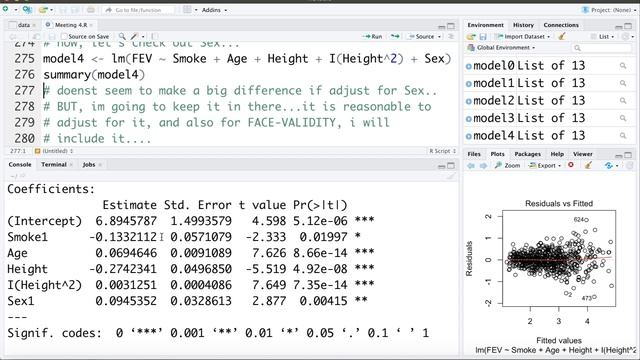The height and width of the screenshot is (360, 640).
Task: Open the Source options dropdown arrow
Action: [439, 37]
